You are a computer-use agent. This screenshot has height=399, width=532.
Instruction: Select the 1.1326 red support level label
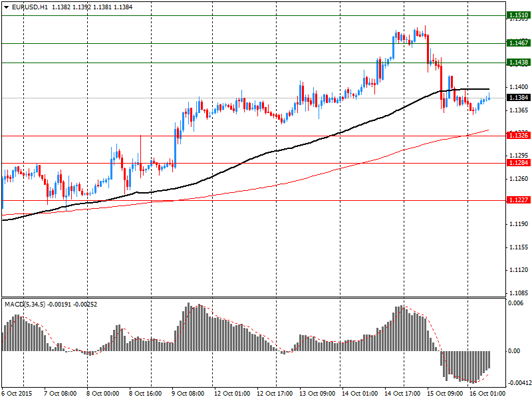click(518, 136)
